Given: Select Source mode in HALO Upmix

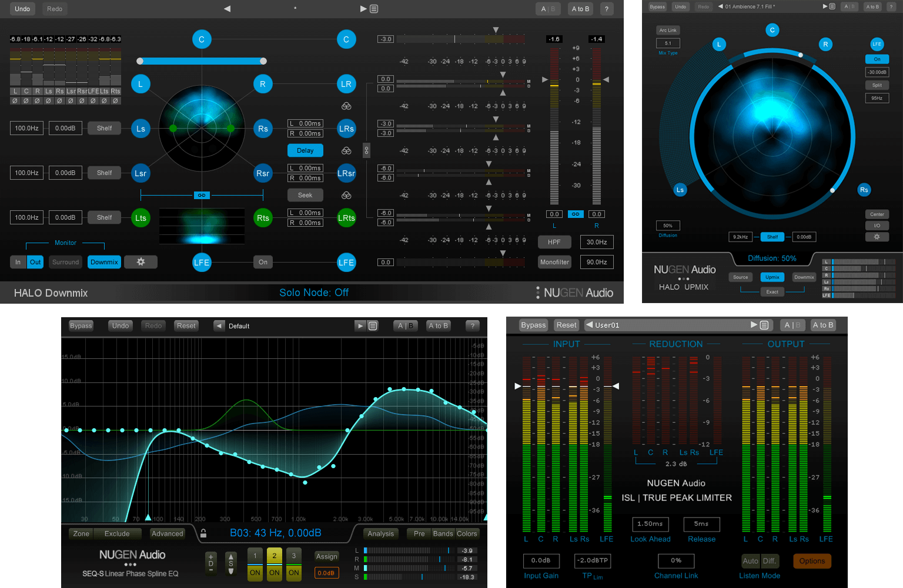Looking at the screenshot, I should [741, 277].
